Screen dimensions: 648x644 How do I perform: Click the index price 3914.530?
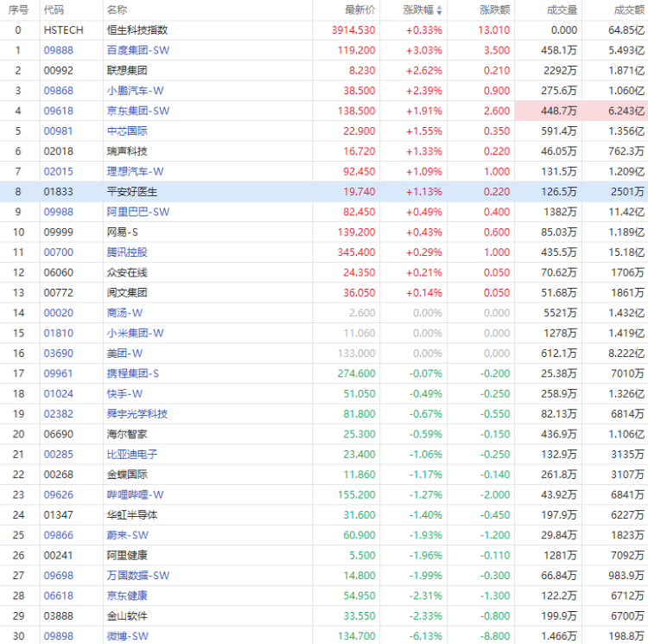pos(353,30)
